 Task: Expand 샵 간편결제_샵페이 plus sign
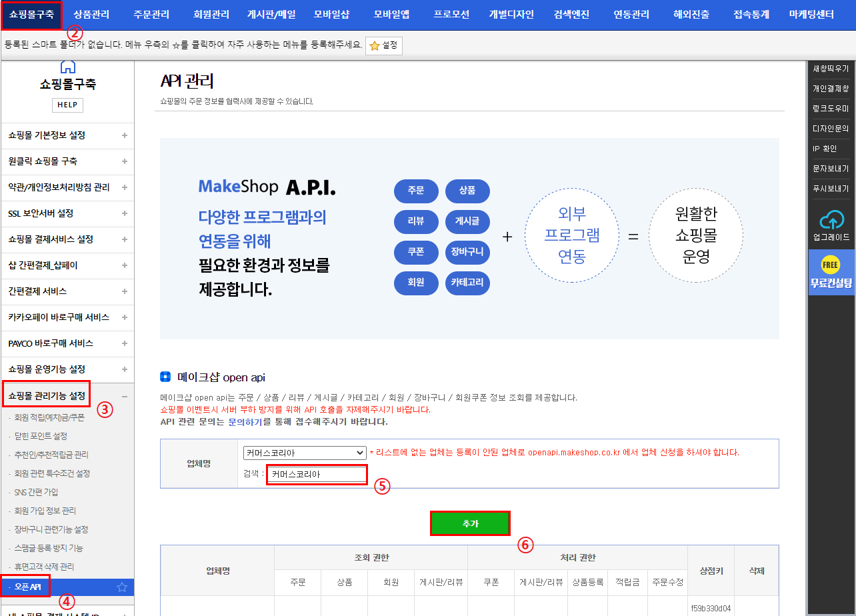click(125, 265)
